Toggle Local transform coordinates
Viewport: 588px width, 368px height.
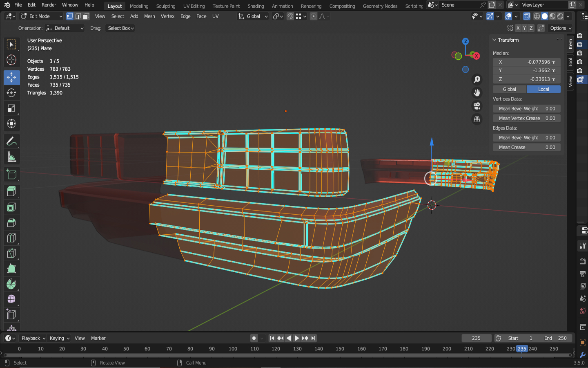(543, 89)
